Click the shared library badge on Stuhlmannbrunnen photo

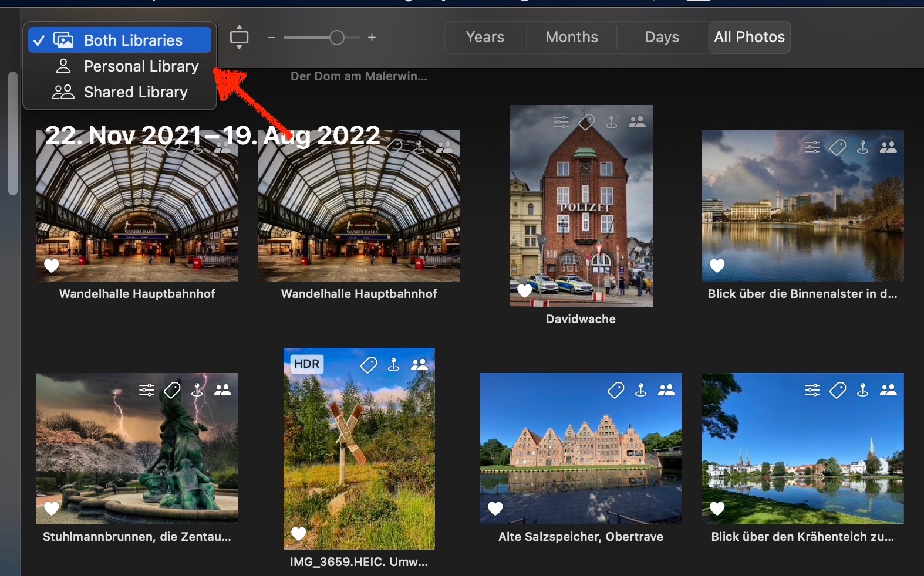point(222,390)
